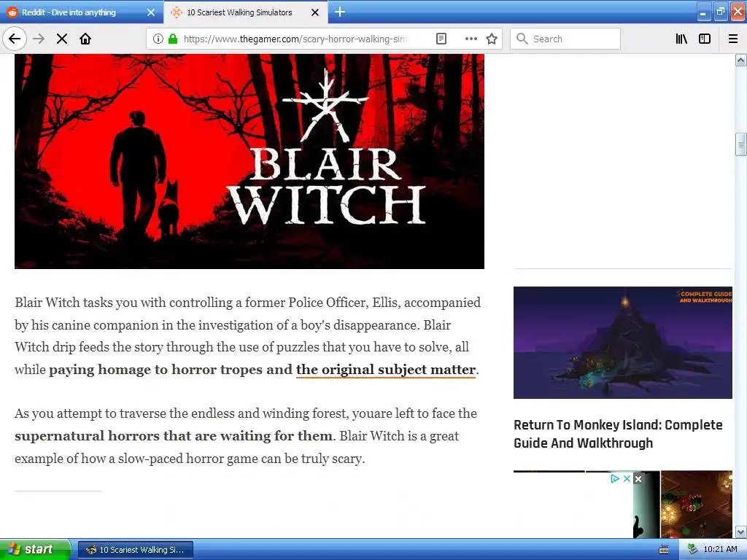The height and width of the screenshot is (560, 747).
Task: Open Return To Monkey Island guide headline
Action: click(x=618, y=434)
